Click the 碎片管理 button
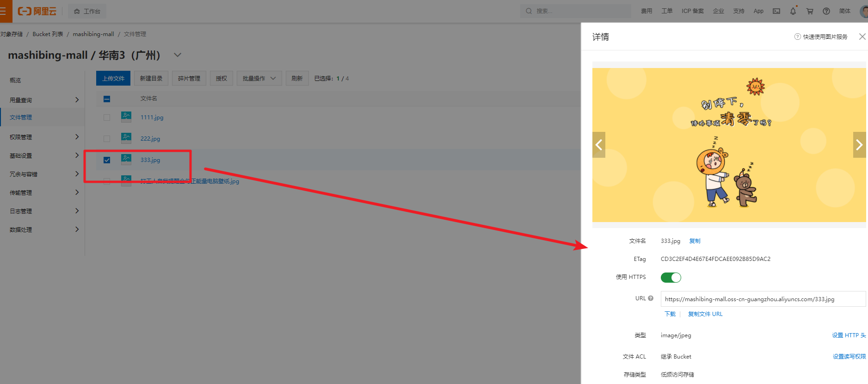Screen dimensions: 868x384 coord(189,78)
